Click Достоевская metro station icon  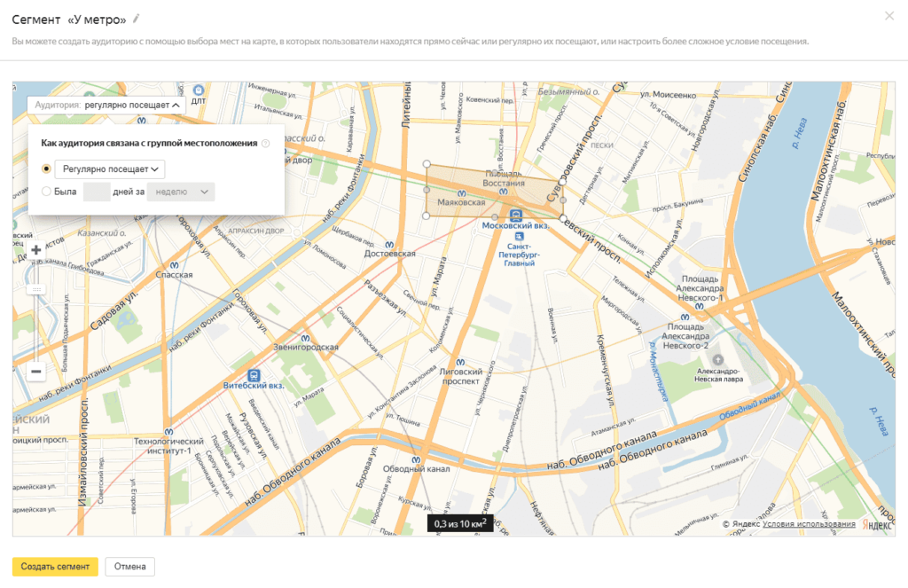point(390,245)
